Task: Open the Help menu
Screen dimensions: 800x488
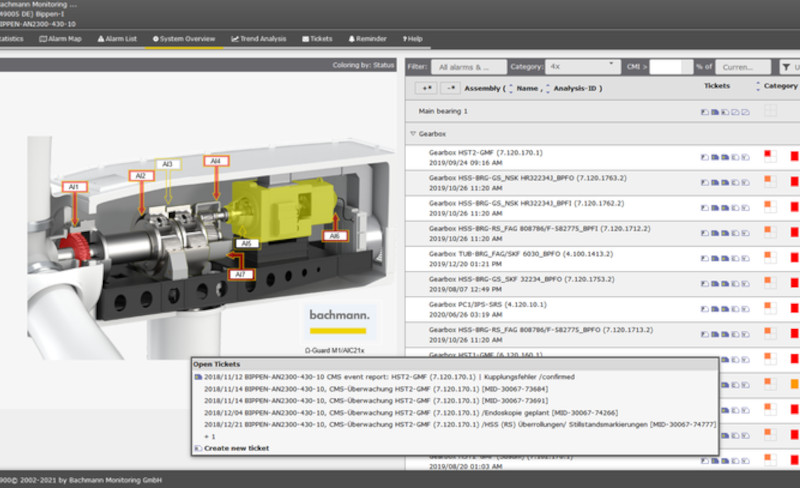Action: pos(413,39)
